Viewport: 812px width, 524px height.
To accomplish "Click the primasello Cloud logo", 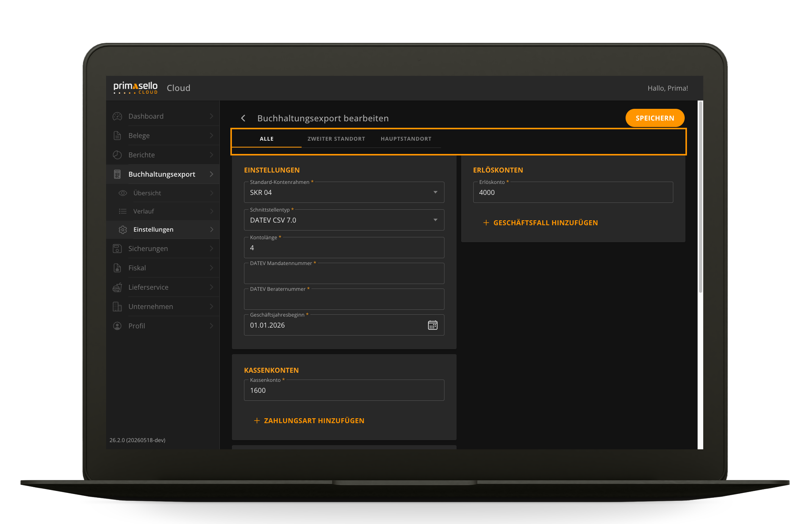I will [x=136, y=88].
